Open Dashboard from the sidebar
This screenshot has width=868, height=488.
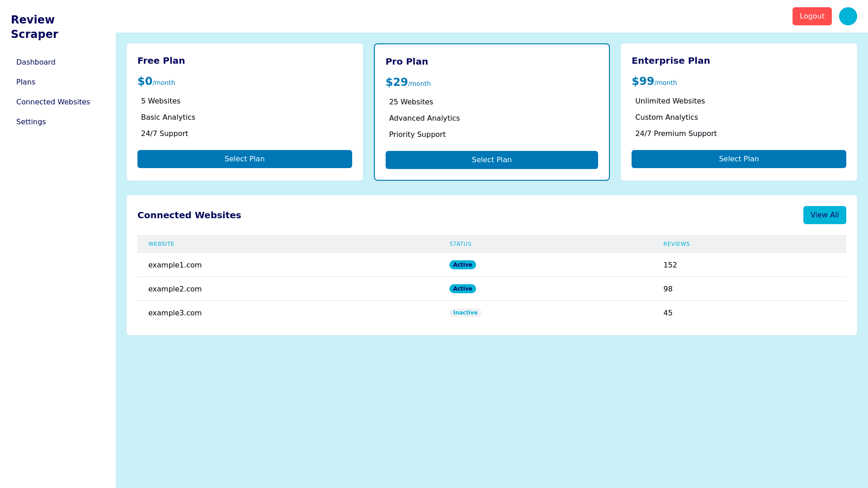pos(36,62)
